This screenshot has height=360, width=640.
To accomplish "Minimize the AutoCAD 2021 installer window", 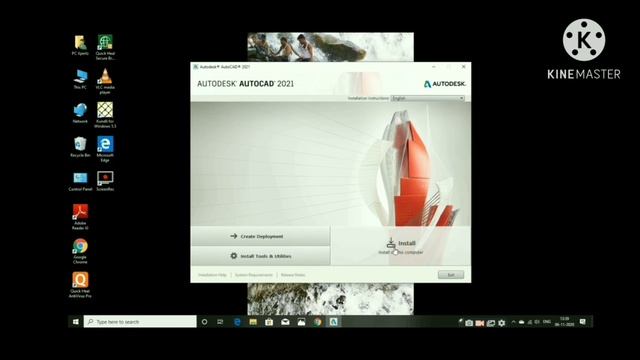I will click(x=434, y=67).
